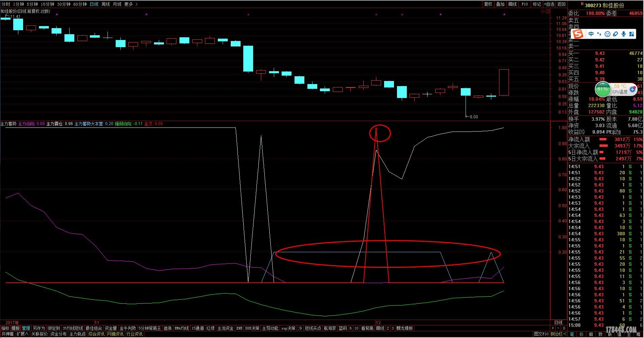Viewport: 644px width, 338px height.
Task: Switch to 月线 monthly chart
Action: click(117, 4)
